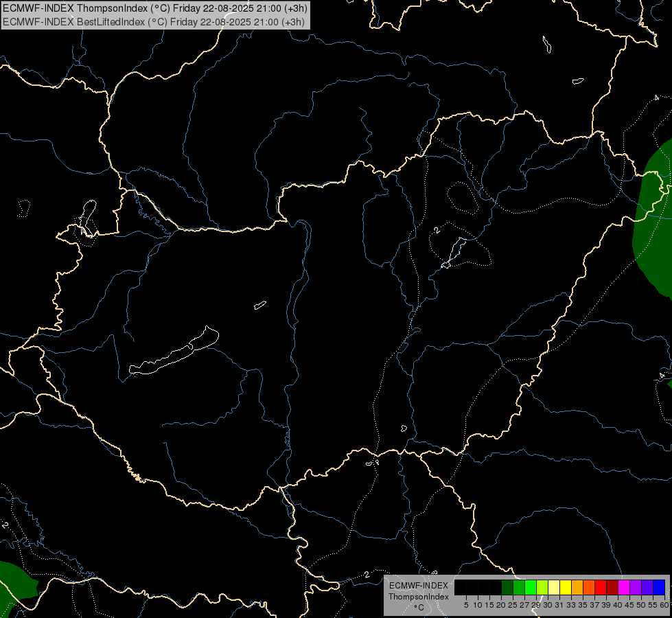672x618 pixels.
Task: Click the legend tick value '29'
Action: coord(536,605)
